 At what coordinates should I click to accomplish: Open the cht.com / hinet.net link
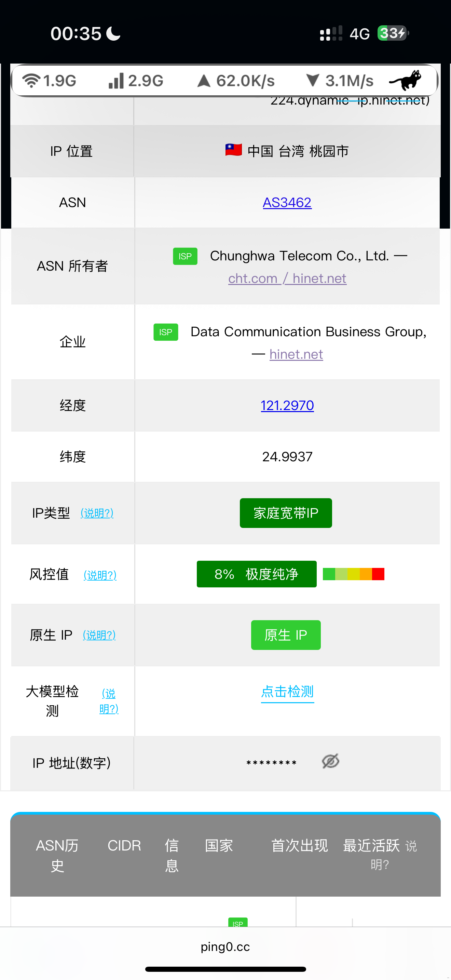pyautogui.click(x=287, y=278)
